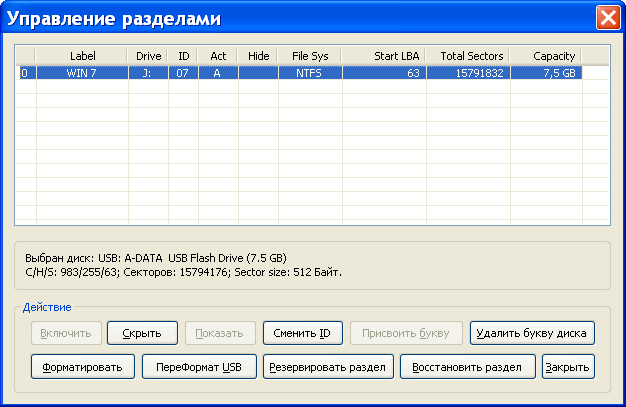Sort by File Sys column header
The width and height of the screenshot is (626, 407).
(x=310, y=56)
